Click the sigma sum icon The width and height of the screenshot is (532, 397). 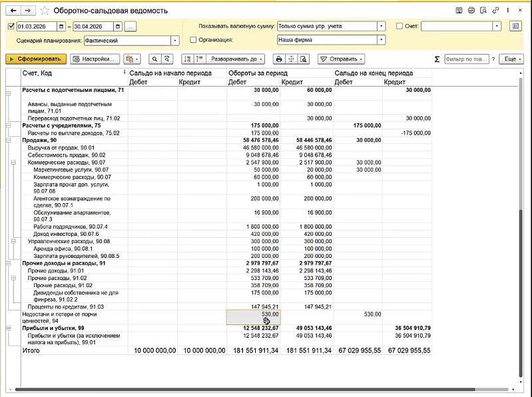click(x=437, y=59)
